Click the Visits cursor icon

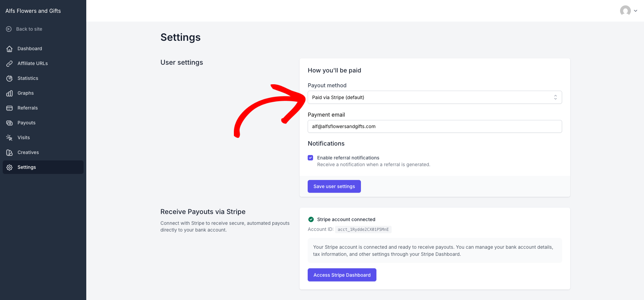[x=9, y=138]
